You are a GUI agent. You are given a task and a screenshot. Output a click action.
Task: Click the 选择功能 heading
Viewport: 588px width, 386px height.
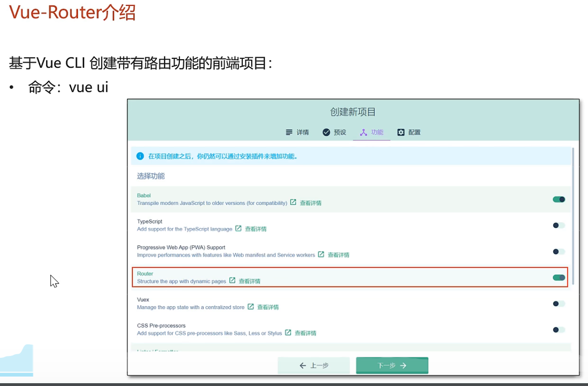[151, 176]
